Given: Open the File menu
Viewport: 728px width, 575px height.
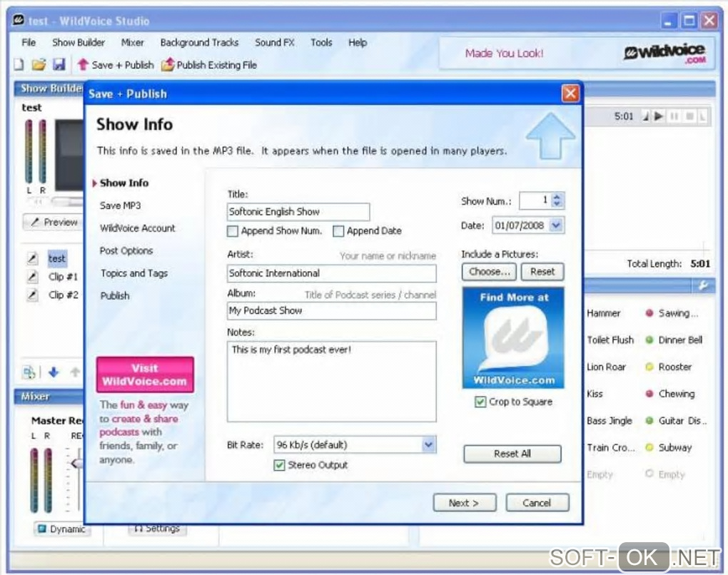Looking at the screenshot, I should [29, 42].
